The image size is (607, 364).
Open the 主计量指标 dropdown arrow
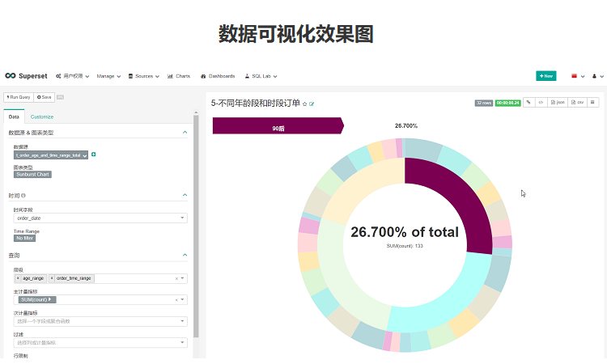point(182,300)
